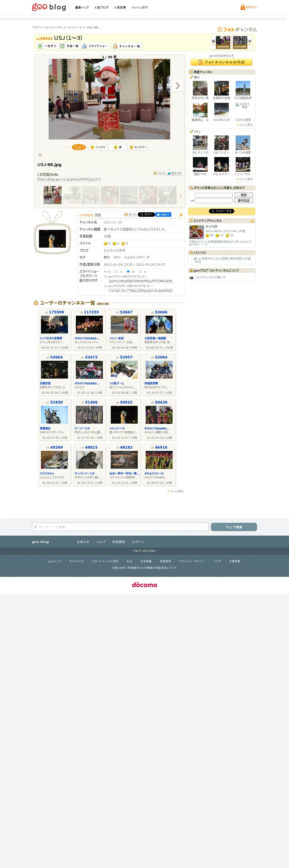289x868 pixels.
Task: Click the フォトチャンネルの作成 button
Action: point(221,62)
